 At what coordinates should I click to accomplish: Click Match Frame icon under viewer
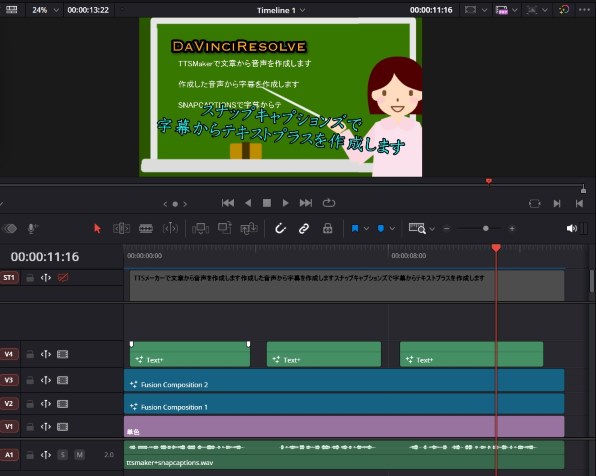point(534,203)
